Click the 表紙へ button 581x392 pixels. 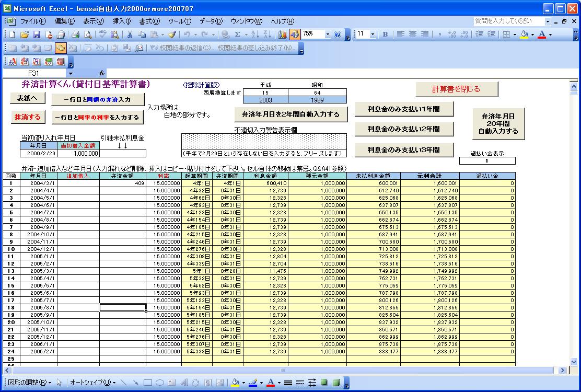27,98
